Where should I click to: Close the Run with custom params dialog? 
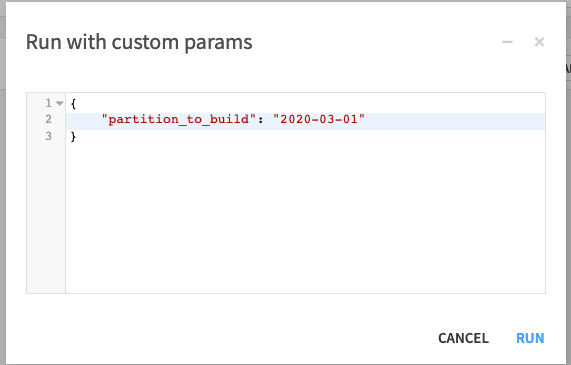[539, 42]
